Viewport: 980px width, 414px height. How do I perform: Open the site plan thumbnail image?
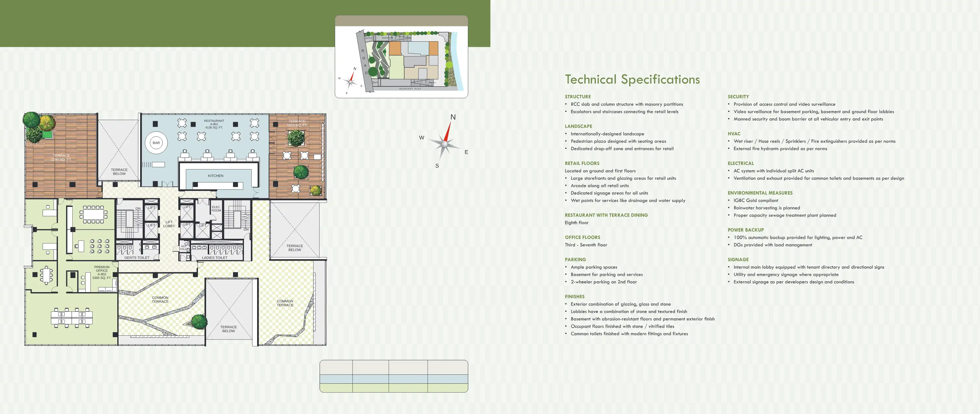[x=401, y=61]
